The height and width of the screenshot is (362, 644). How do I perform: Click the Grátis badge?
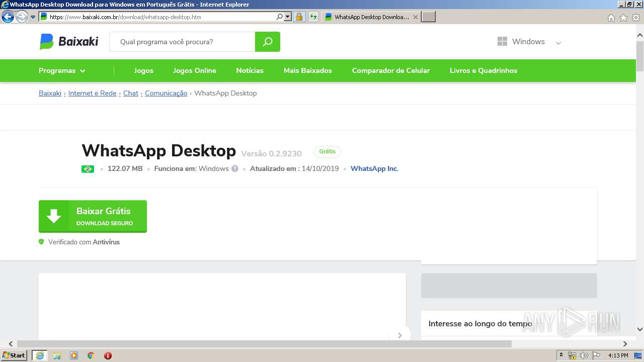pos(327,151)
